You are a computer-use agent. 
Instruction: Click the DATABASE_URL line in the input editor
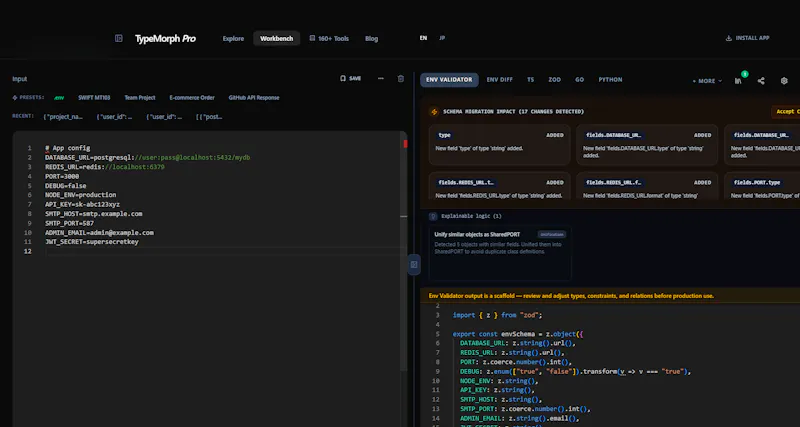pyautogui.click(x=147, y=158)
